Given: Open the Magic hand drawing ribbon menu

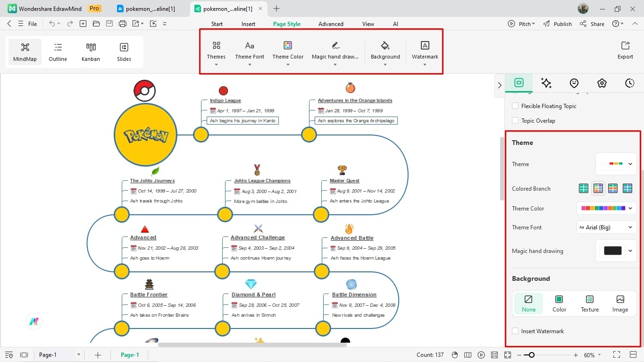Looking at the screenshot, I should [335, 52].
